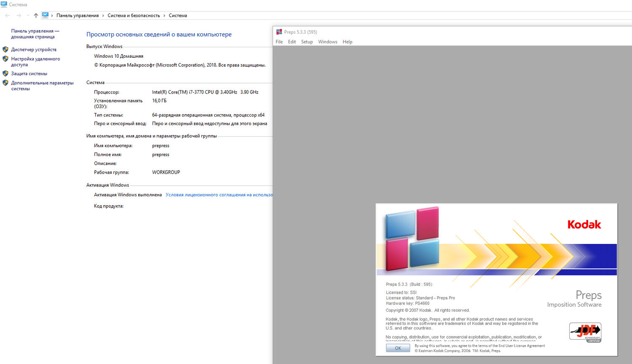Expand chevron before Панель управления breadcrumb

click(x=52, y=16)
